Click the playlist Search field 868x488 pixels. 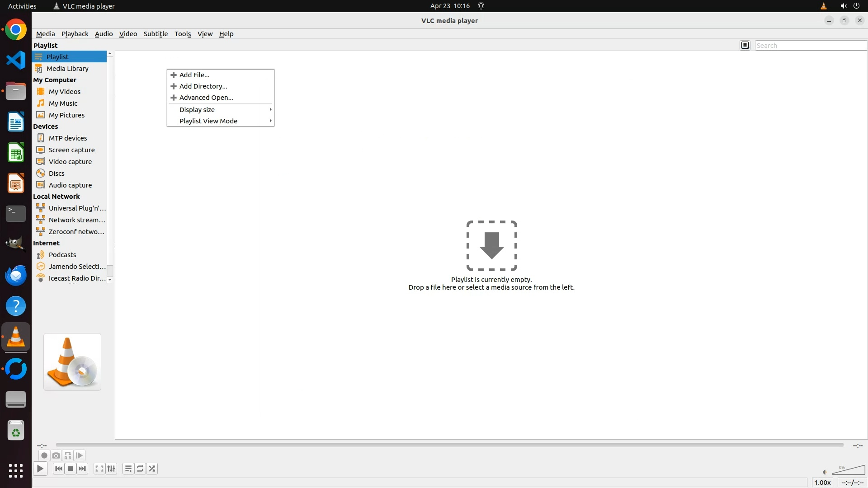tap(810, 46)
